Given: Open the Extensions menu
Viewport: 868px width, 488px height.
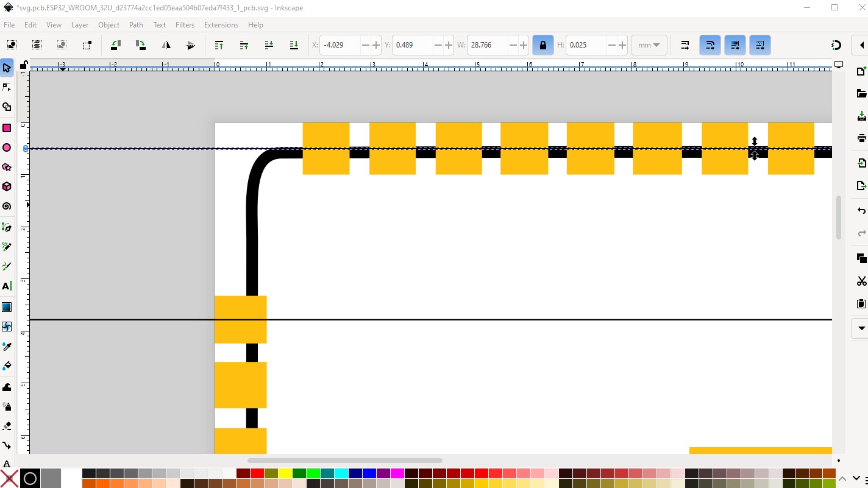Looking at the screenshot, I should (x=221, y=25).
